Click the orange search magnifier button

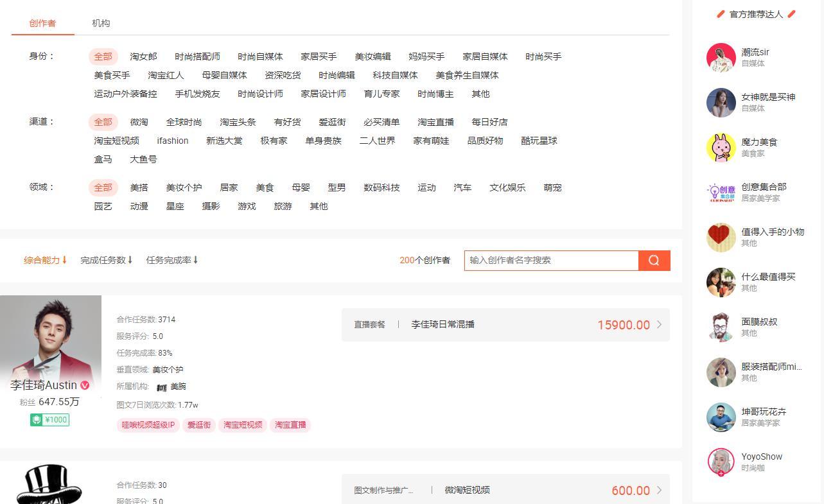click(x=654, y=260)
